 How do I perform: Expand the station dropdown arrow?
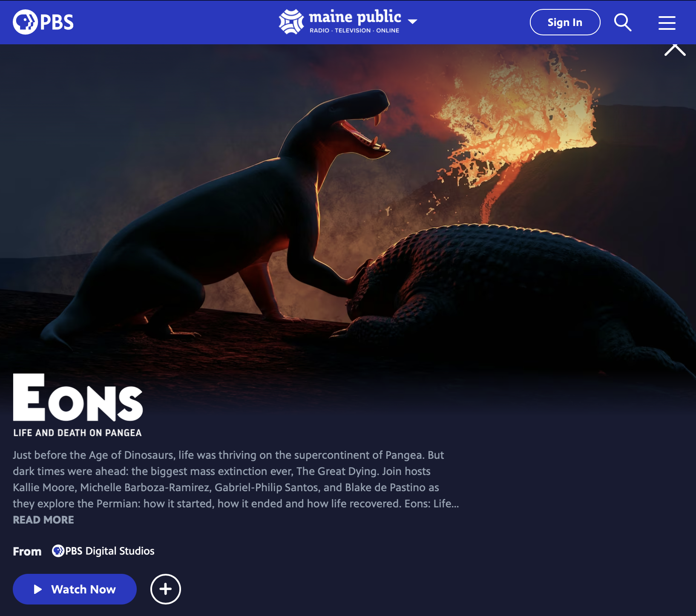[412, 21]
